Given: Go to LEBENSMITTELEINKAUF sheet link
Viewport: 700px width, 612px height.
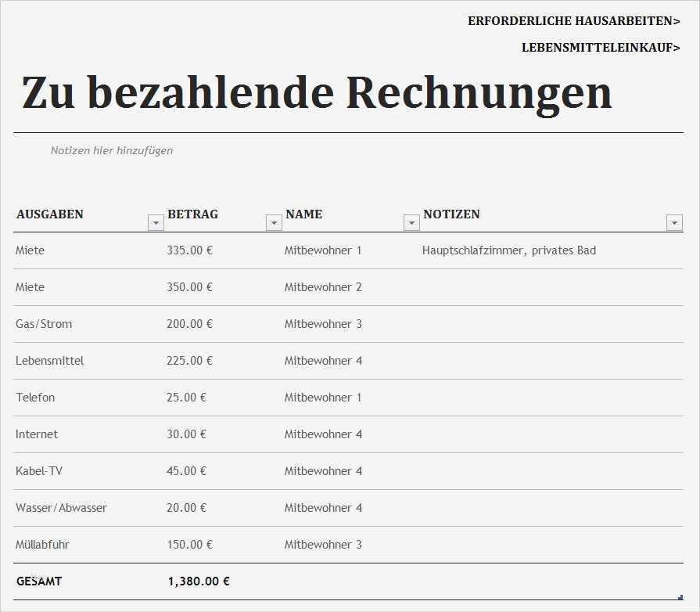Looking at the screenshot, I should (x=601, y=48).
